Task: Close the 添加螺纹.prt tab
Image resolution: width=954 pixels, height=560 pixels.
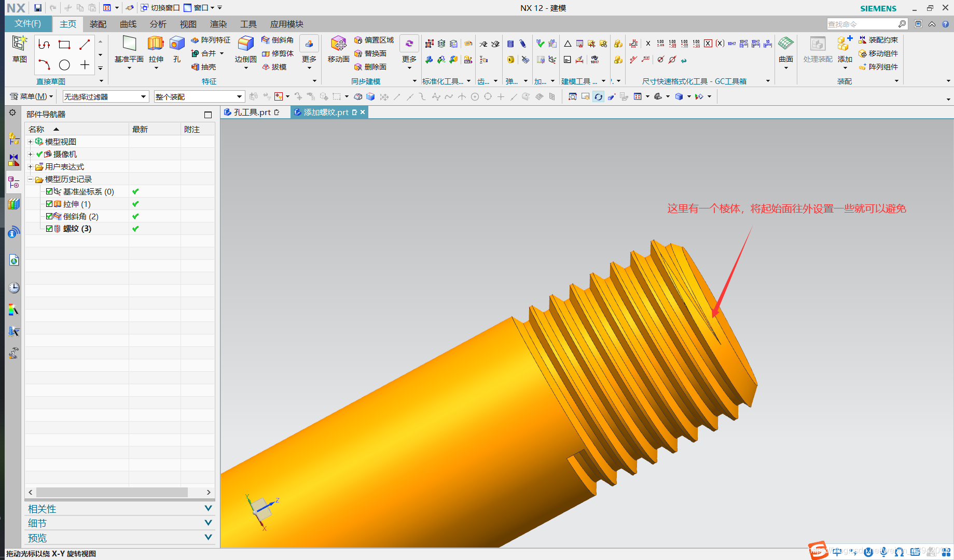Action: (363, 112)
